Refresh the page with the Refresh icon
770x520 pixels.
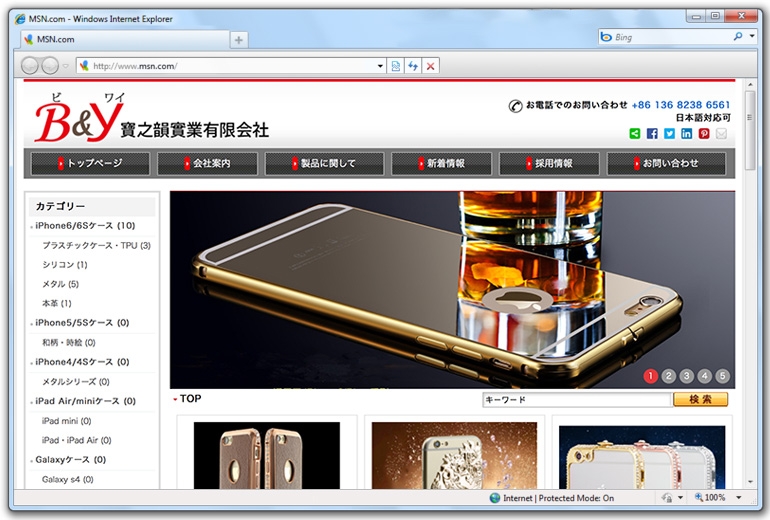tap(413, 66)
